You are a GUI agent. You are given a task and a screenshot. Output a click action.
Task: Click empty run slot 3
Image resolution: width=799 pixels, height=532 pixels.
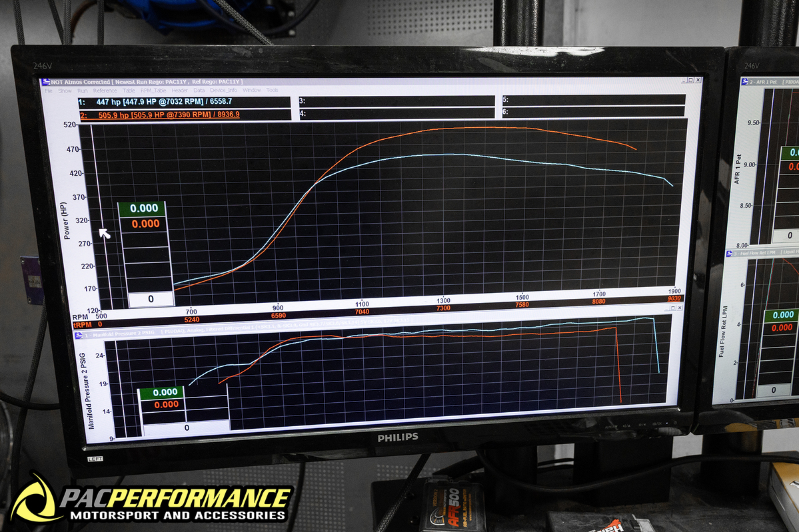(397, 102)
